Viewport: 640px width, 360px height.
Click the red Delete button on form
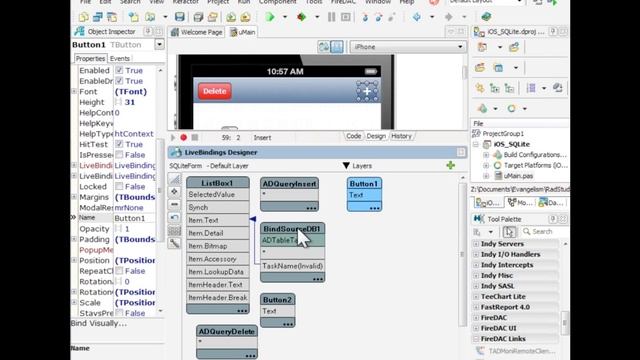tap(215, 91)
